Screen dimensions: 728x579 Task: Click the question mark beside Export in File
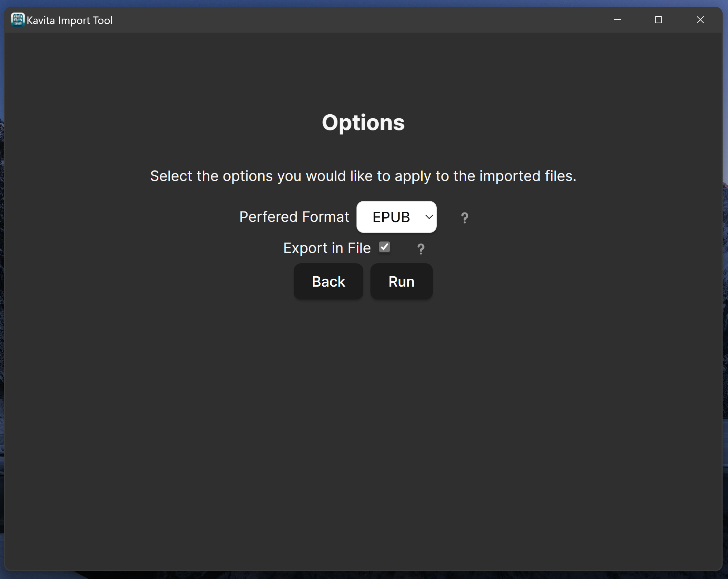420,248
